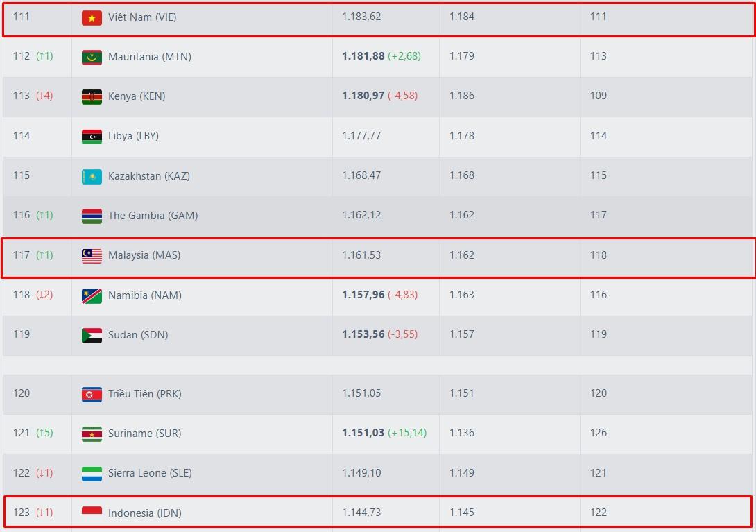Click the Việt Nam flag icon
The width and height of the screenshot is (756, 532).
coord(92,17)
